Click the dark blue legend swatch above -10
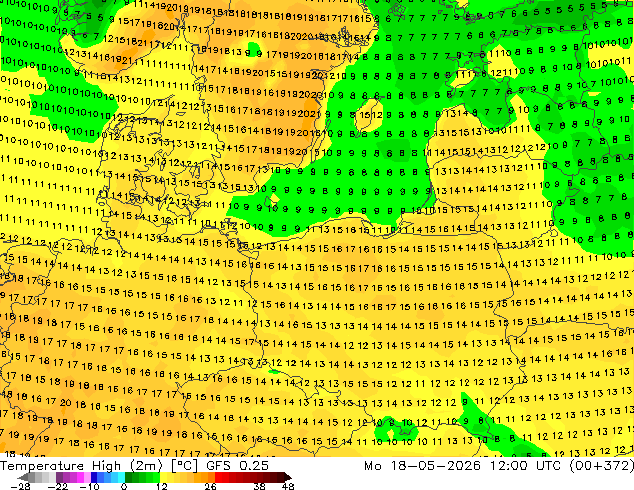Screen dimensions: 634x490 pos(94,477)
